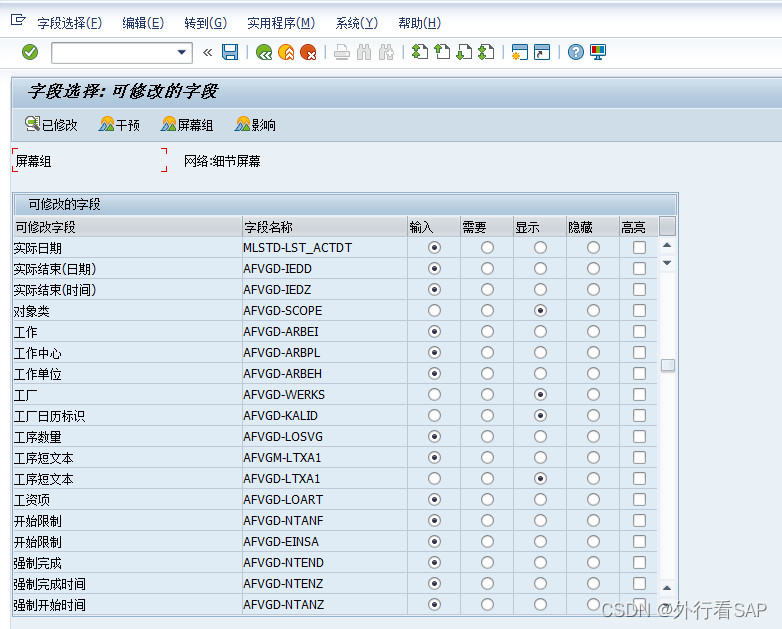Image resolution: width=782 pixels, height=629 pixels.
Task: Select 显示 radio for AFVGD-LOSVG row
Action: (540, 436)
